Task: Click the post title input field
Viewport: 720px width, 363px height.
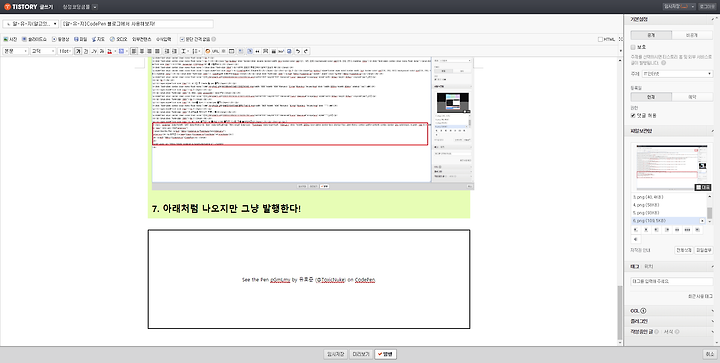Action: [137, 24]
